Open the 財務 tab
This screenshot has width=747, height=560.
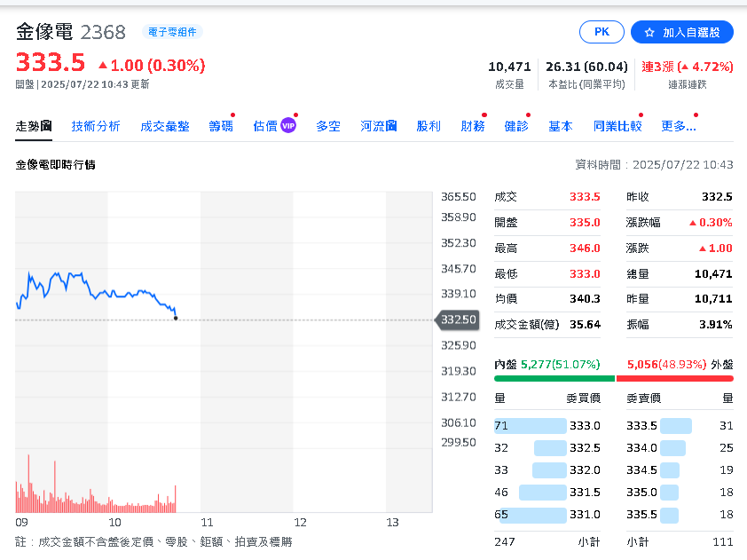(473, 126)
